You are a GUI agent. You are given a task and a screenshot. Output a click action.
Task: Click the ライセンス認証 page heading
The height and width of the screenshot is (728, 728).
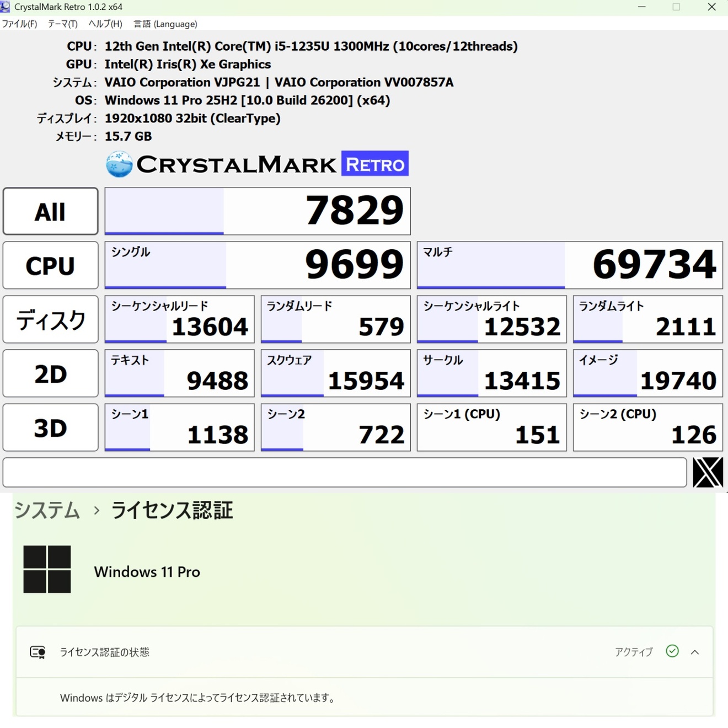coord(172,510)
